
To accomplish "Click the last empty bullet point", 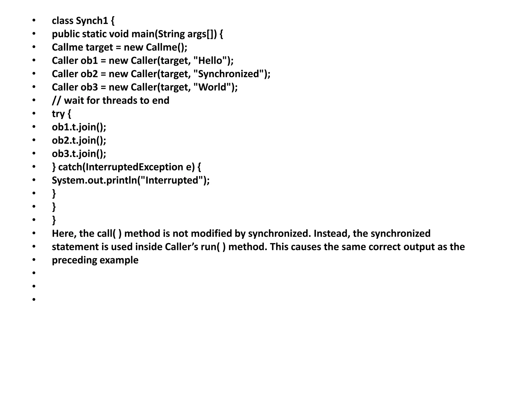I will click(34, 300).
